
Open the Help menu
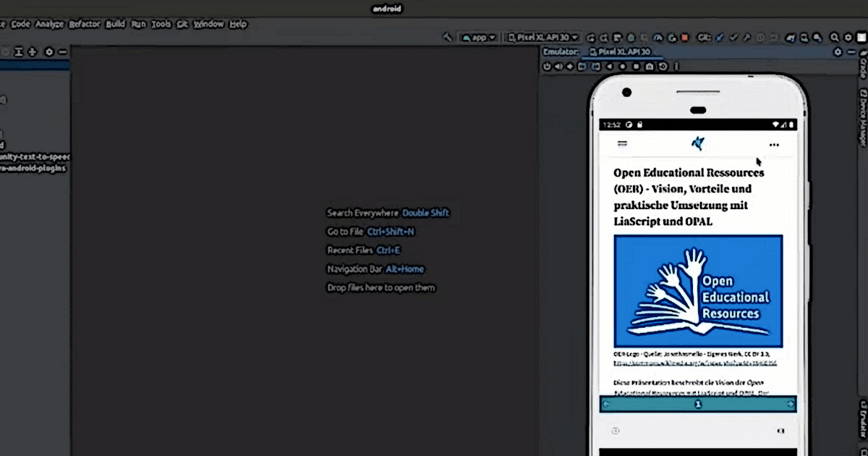238,24
